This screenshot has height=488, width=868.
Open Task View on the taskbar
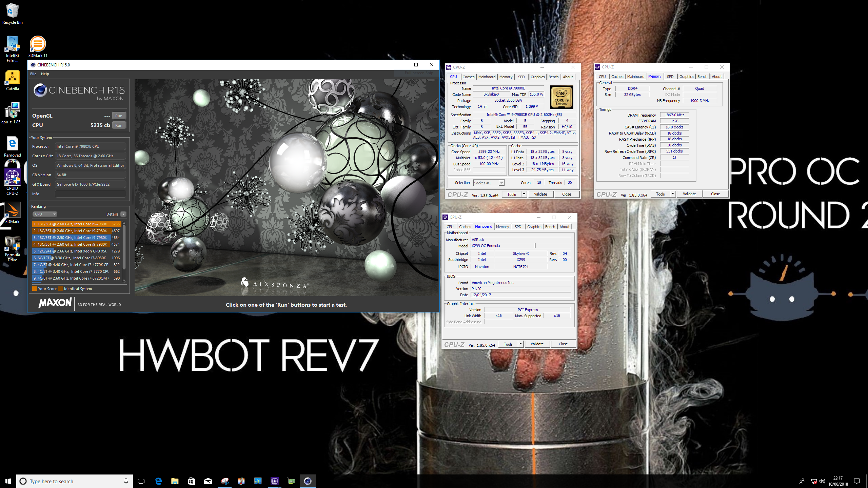click(141, 481)
